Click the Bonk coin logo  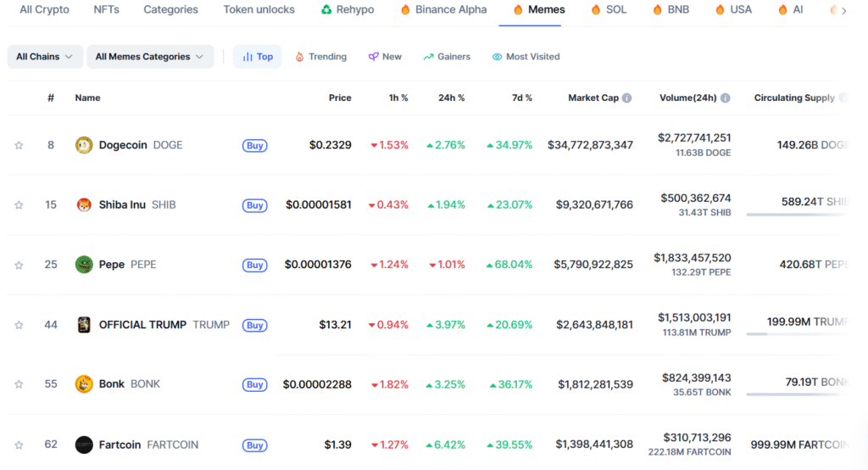tap(84, 384)
